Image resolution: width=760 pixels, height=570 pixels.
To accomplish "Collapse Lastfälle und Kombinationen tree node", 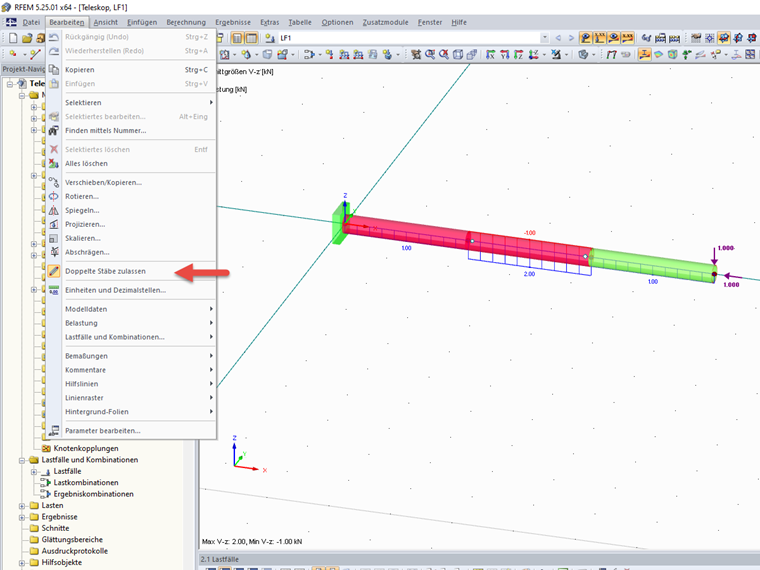I will [x=22, y=460].
